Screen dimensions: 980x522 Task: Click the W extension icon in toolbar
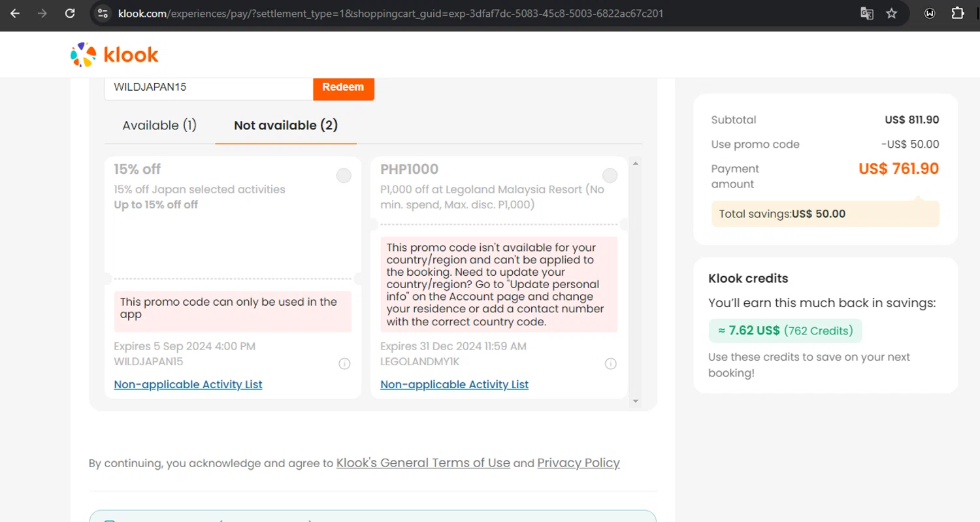tap(930, 13)
